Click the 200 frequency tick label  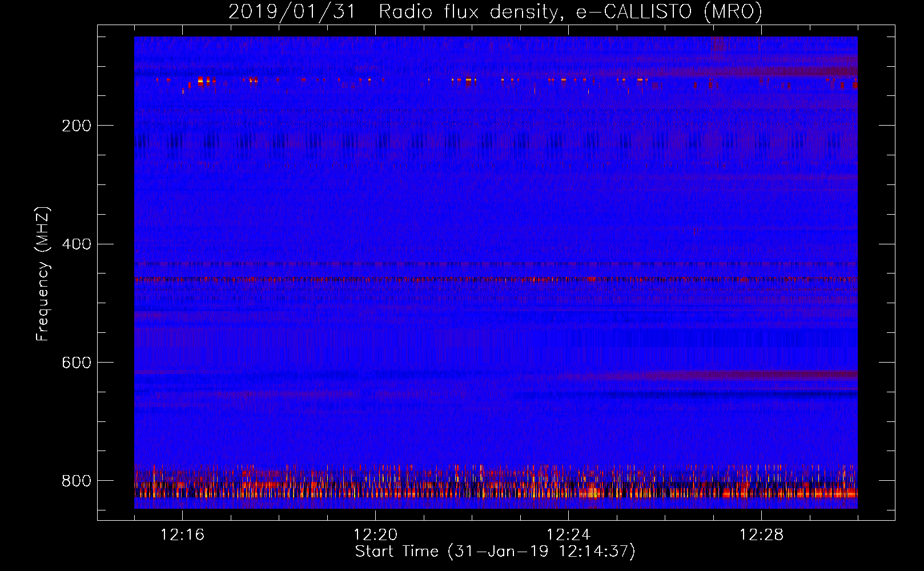[x=77, y=126]
